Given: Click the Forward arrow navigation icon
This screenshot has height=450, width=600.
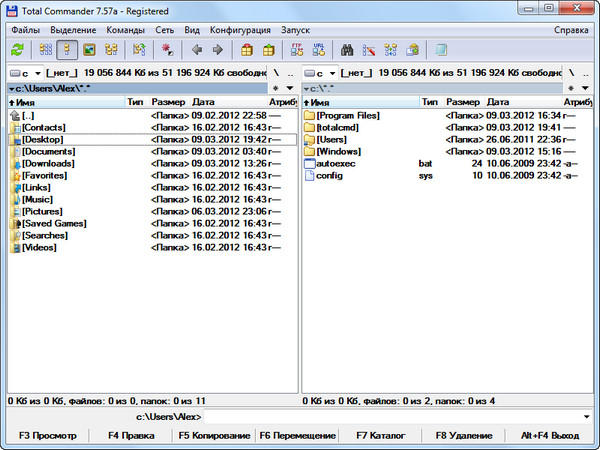Looking at the screenshot, I should 217,49.
